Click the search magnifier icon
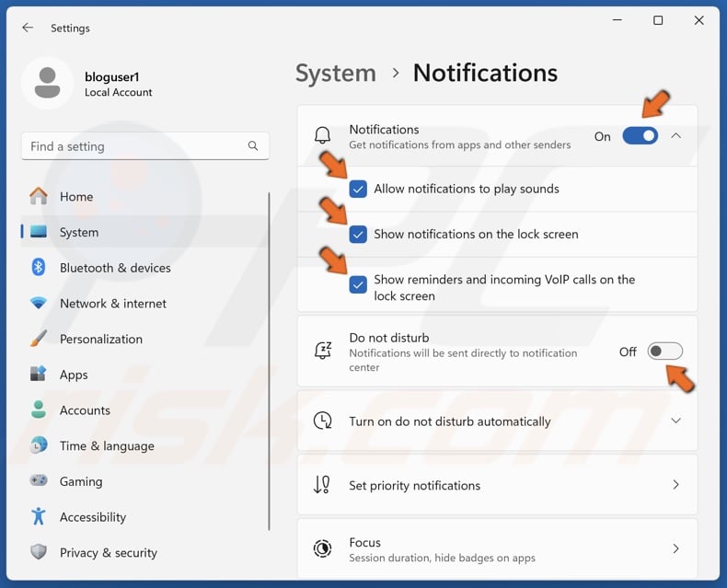The height and width of the screenshot is (588, 727). [253, 146]
